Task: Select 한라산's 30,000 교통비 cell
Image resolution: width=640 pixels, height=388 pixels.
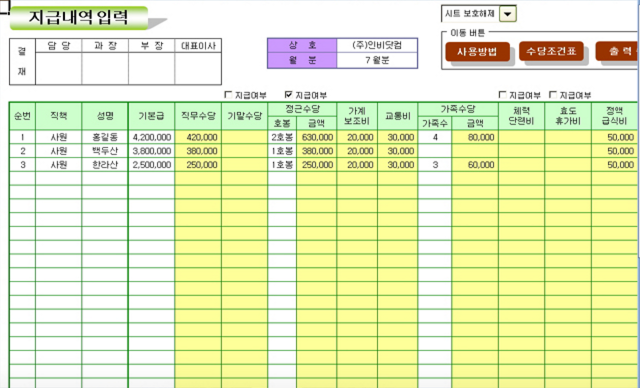Action: tap(397, 165)
